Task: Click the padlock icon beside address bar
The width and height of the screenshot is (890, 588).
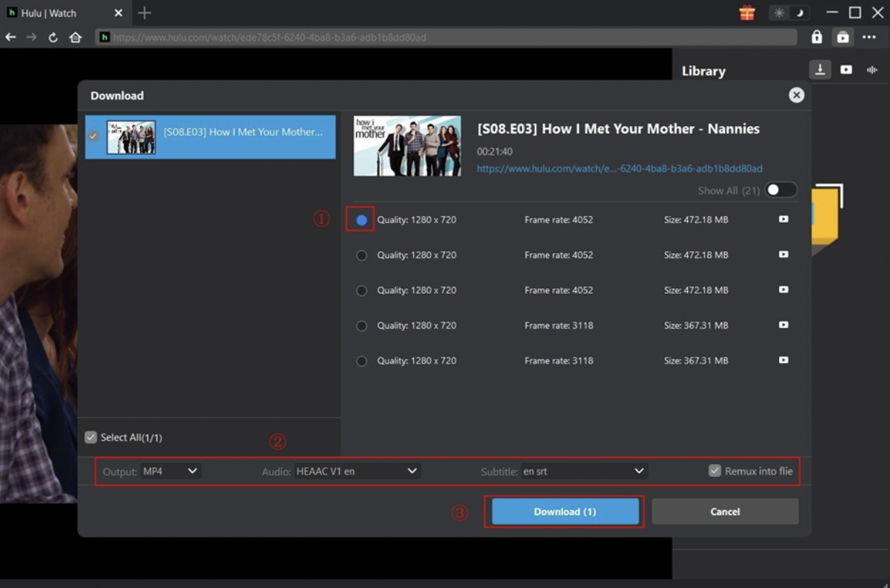Action: [817, 37]
